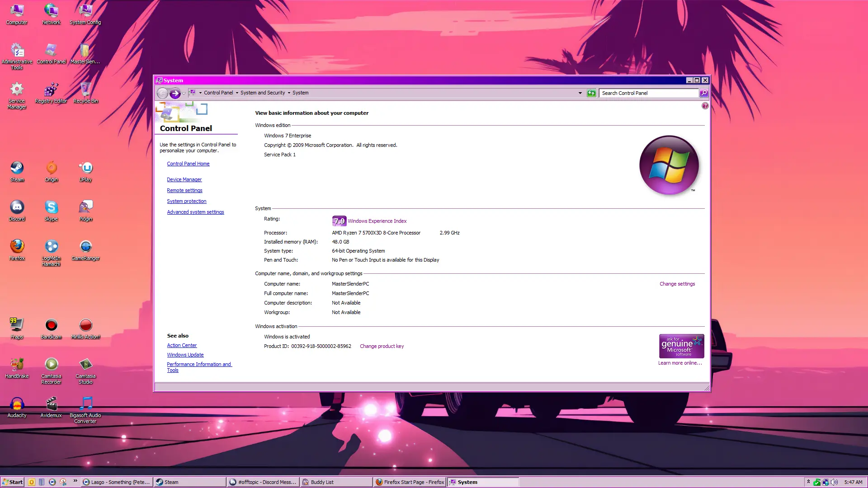Image resolution: width=868 pixels, height=488 pixels.
Task: Open Action Center link
Action: (182, 345)
